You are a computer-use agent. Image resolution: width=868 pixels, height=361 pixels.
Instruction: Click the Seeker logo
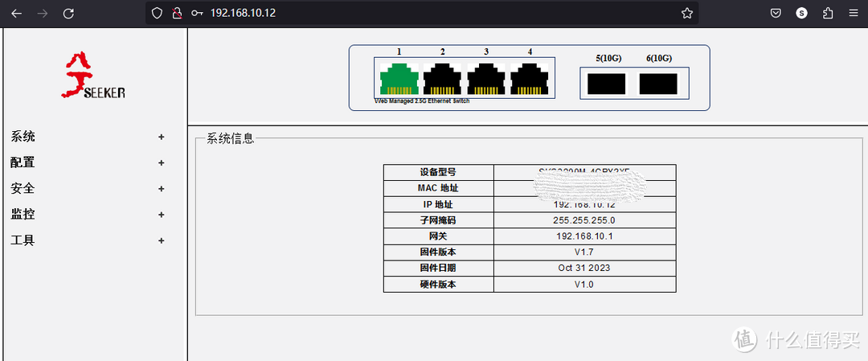click(x=93, y=76)
